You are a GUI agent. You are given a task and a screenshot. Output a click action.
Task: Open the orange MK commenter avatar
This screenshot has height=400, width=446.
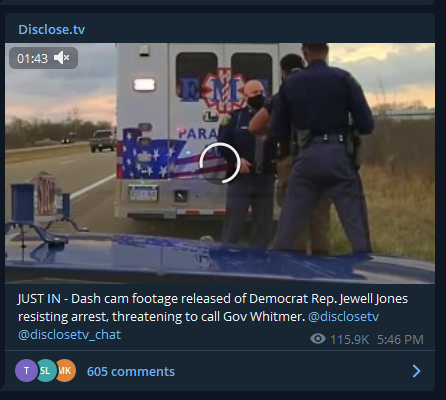pos(66,370)
